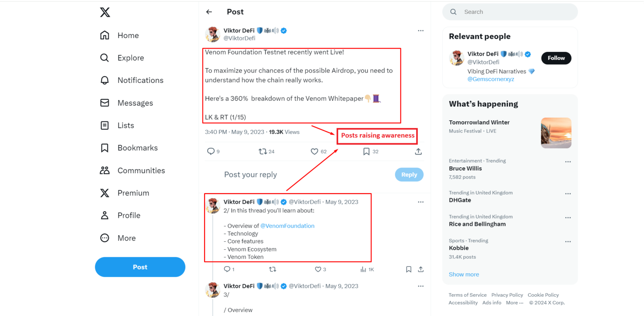Open the @VenomFoundation mention link
The image size is (644, 316).
pyautogui.click(x=287, y=226)
